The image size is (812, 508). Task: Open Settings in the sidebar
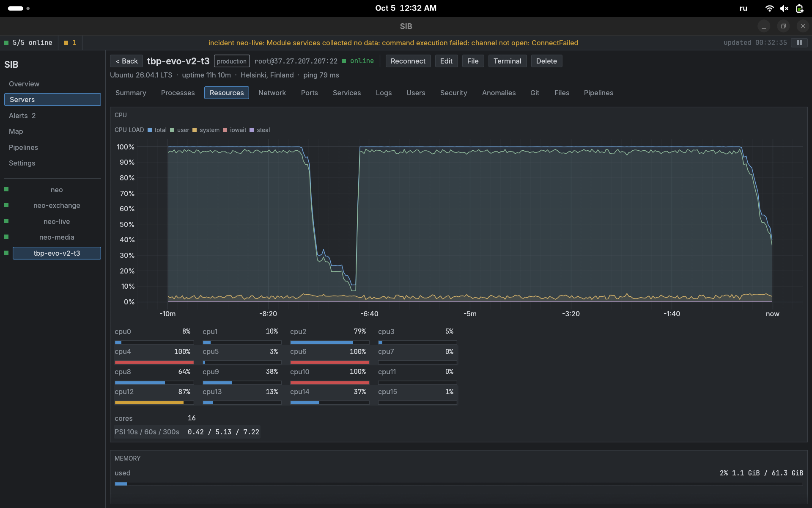pyautogui.click(x=52, y=163)
